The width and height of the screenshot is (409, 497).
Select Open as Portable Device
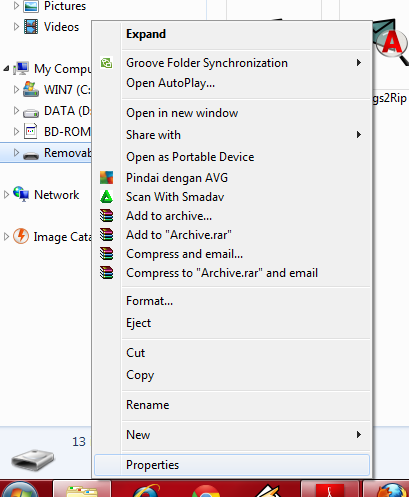232,157
